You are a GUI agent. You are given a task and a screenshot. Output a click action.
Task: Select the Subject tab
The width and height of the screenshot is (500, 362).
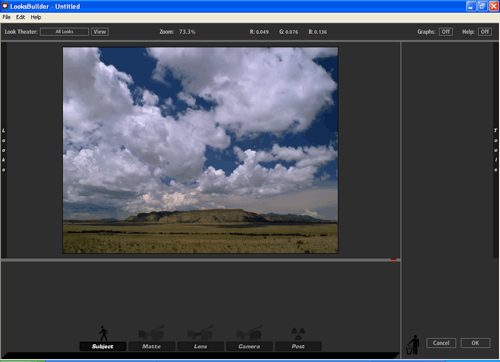click(103, 346)
